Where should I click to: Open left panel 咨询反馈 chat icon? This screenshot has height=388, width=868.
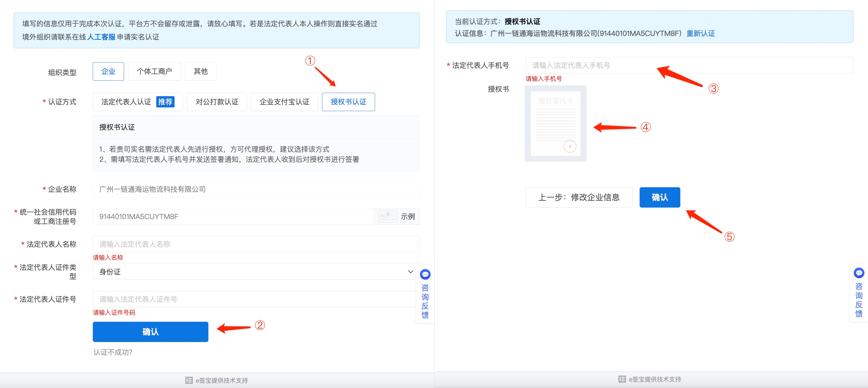[x=425, y=274]
